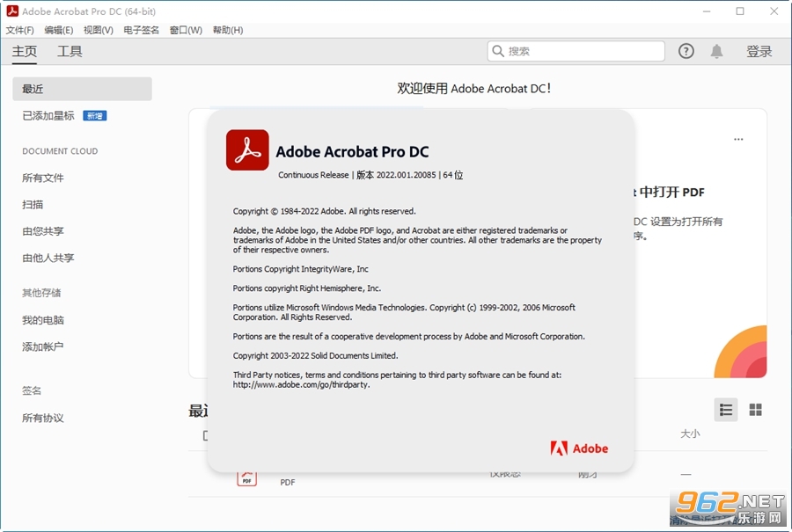Viewport: 792px width, 532px height.
Task: Open 由他人共享 in the sidebar
Action: tap(48, 258)
